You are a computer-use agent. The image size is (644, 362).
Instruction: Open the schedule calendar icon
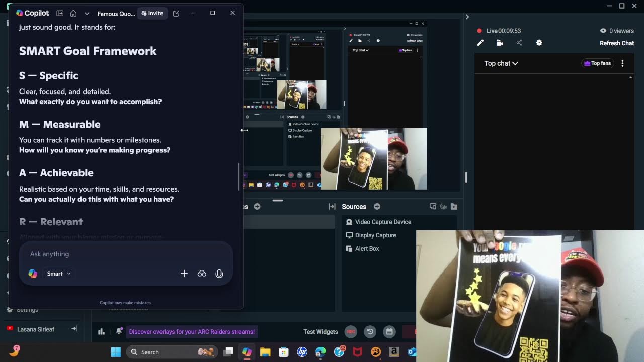point(389,332)
